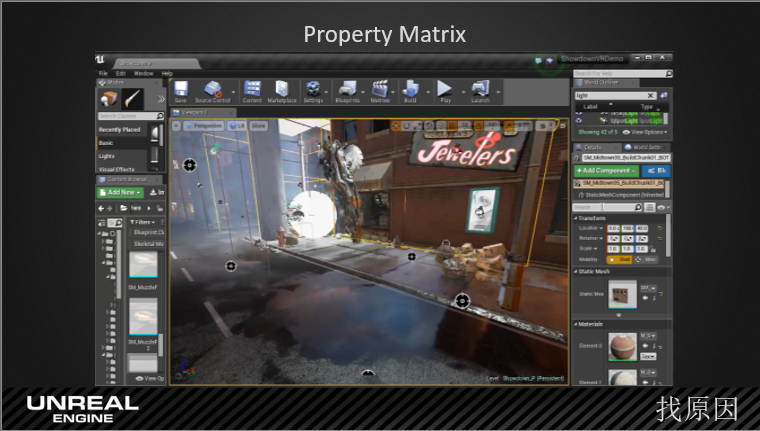Image resolution: width=760 pixels, height=431 pixels.
Task: Click the folder path icon in Content Browser
Action: pos(124,208)
